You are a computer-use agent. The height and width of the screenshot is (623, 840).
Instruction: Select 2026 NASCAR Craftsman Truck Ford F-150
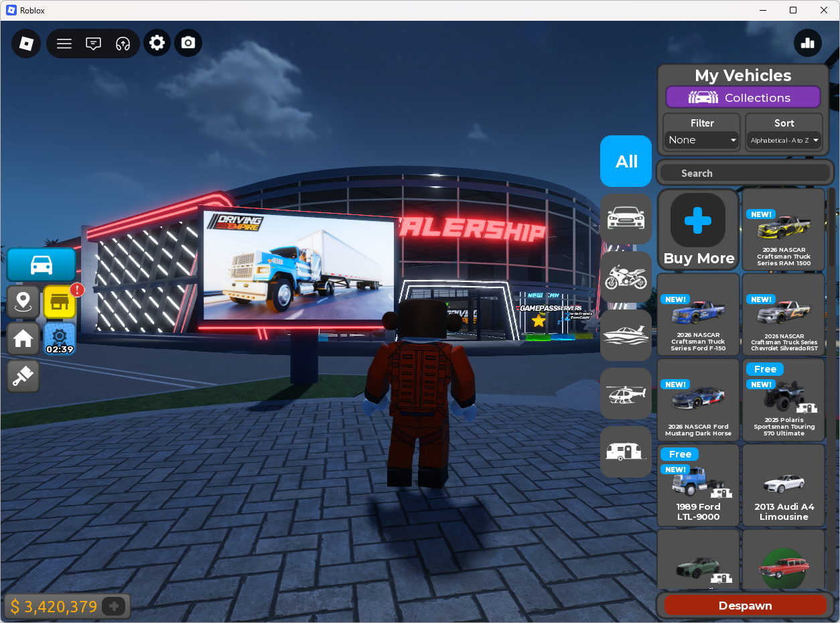pos(699,314)
